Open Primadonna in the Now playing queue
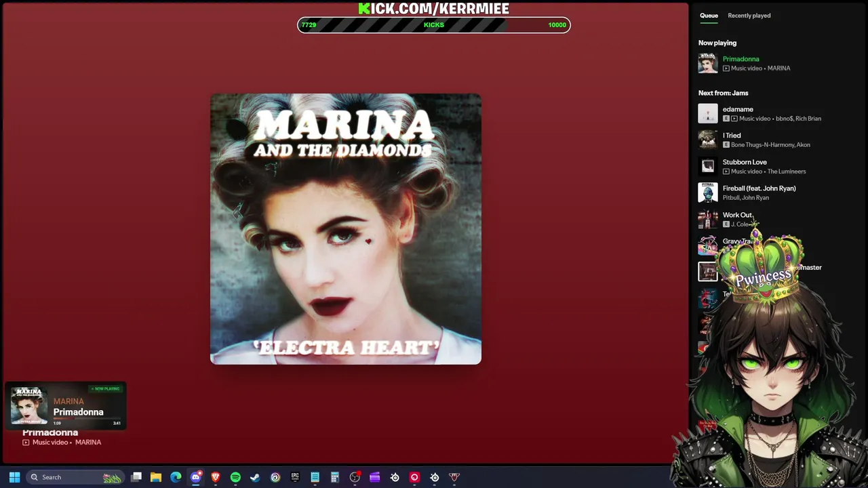Viewport: 868px width, 488px height. pos(741,59)
